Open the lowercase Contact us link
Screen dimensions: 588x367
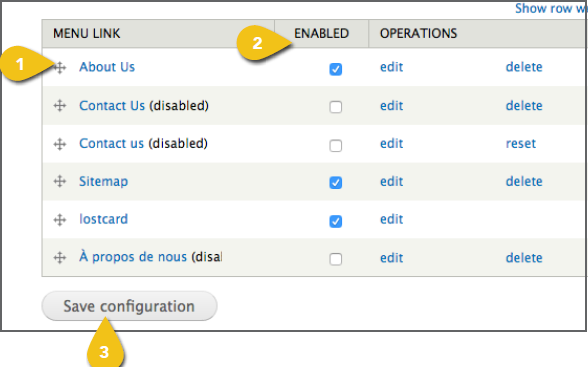111,144
